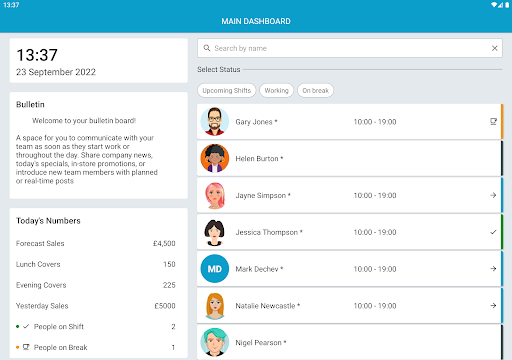Click the Forecast Sales value £4,500
The height and width of the screenshot is (360, 512).
(x=164, y=244)
